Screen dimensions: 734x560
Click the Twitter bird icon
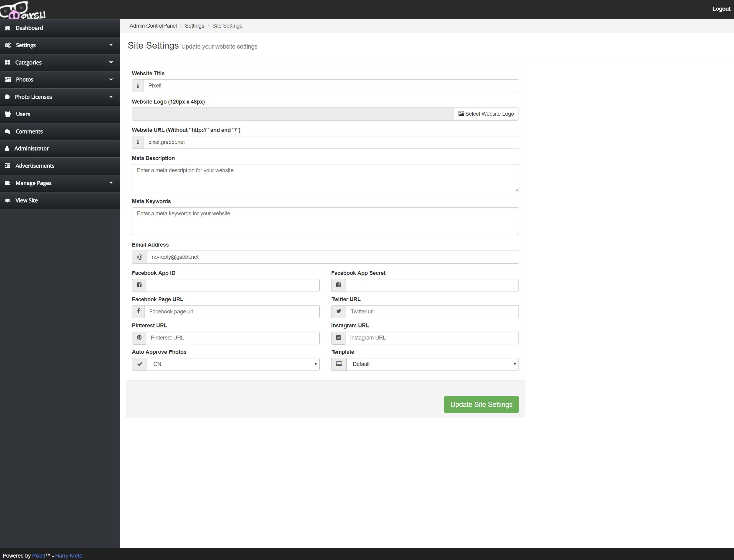pyautogui.click(x=338, y=311)
